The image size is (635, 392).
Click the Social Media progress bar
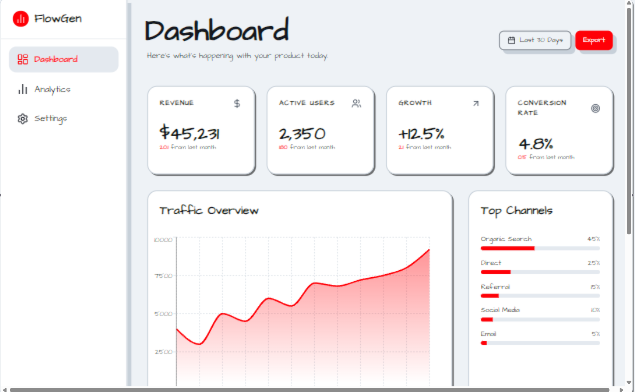[540, 320]
